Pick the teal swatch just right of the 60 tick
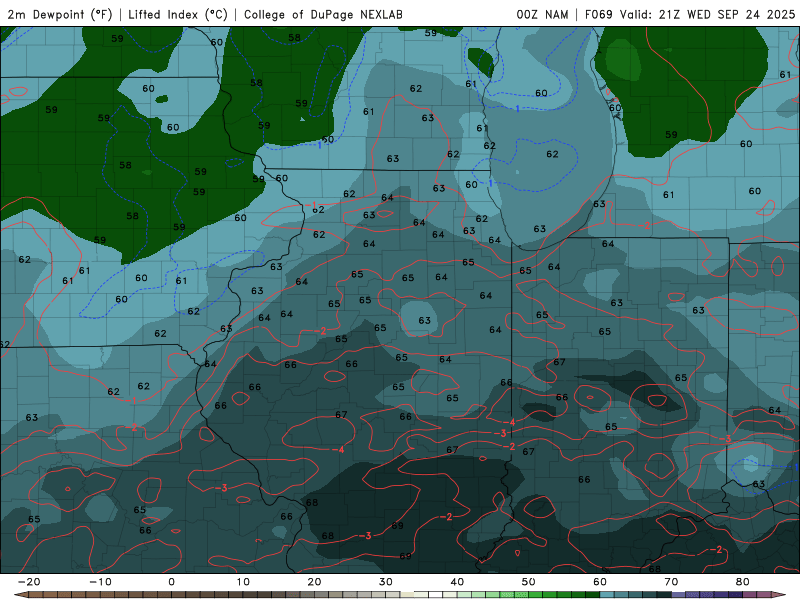 point(607,594)
